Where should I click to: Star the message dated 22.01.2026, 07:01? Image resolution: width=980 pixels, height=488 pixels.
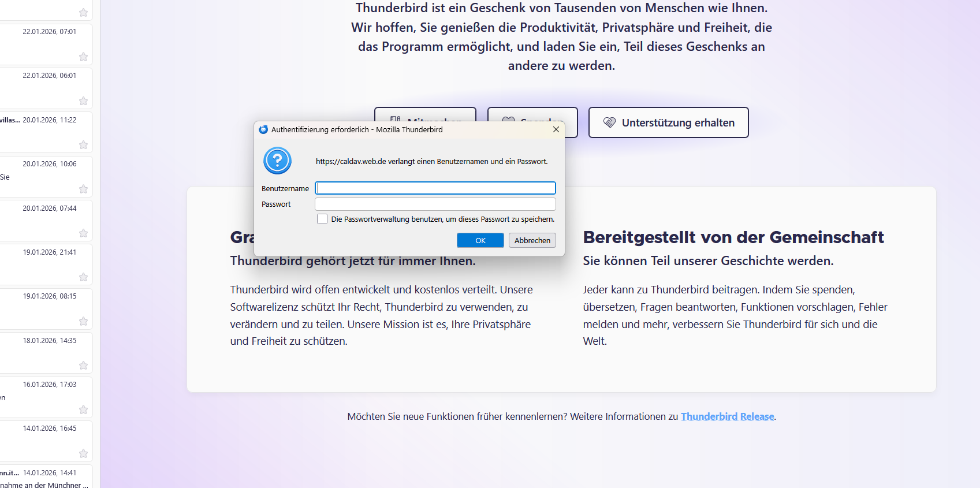pos(84,57)
